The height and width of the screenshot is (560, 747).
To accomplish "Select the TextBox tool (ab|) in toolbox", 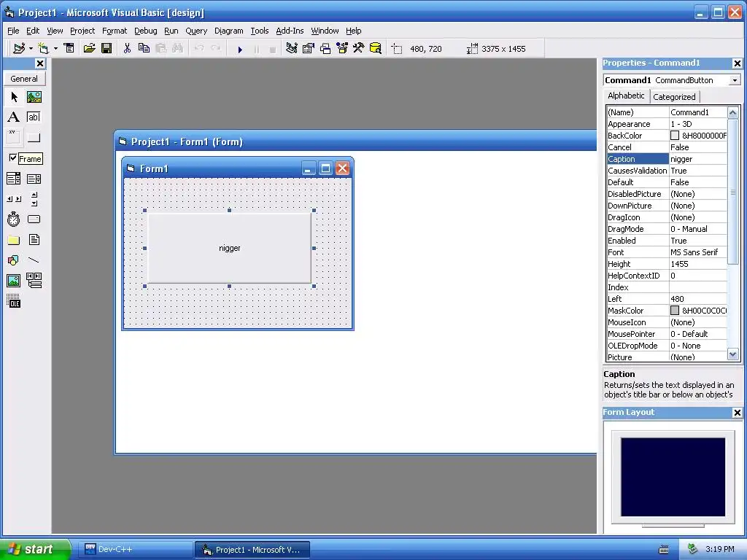I will tap(34, 117).
